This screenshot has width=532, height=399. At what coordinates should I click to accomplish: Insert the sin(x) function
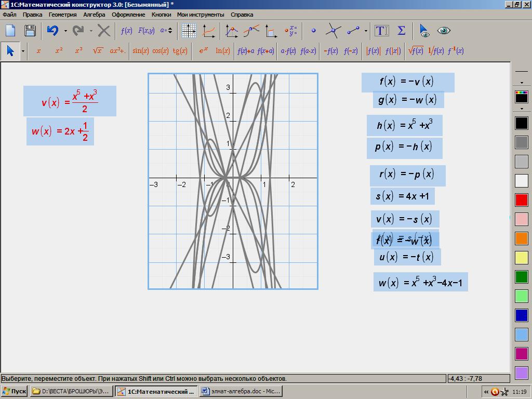pyautogui.click(x=140, y=51)
